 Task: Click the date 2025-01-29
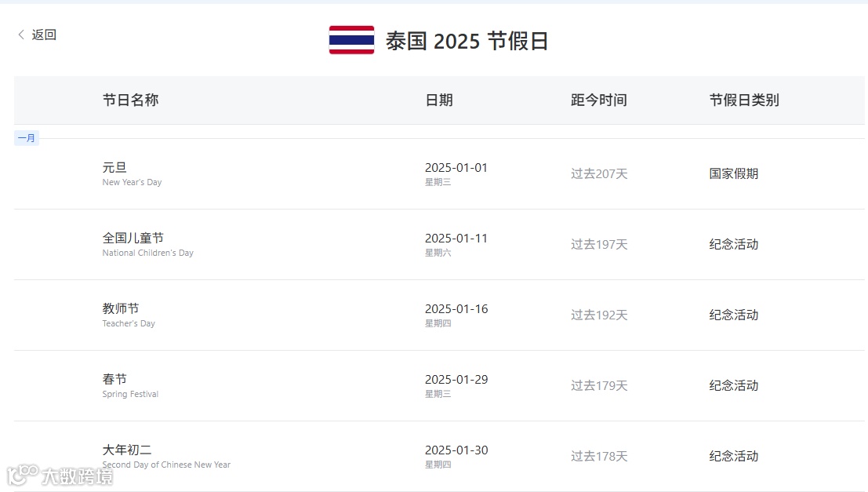456,379
